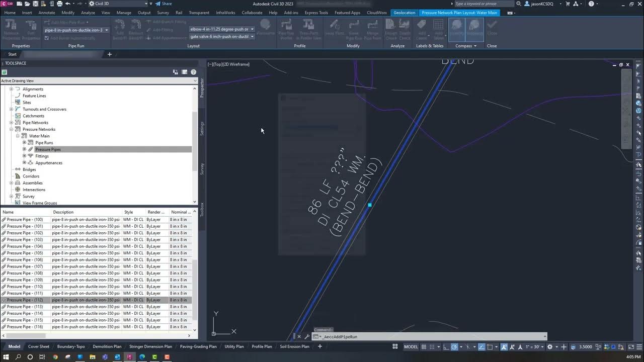Click the Toolspace panorama display icon

185,72
